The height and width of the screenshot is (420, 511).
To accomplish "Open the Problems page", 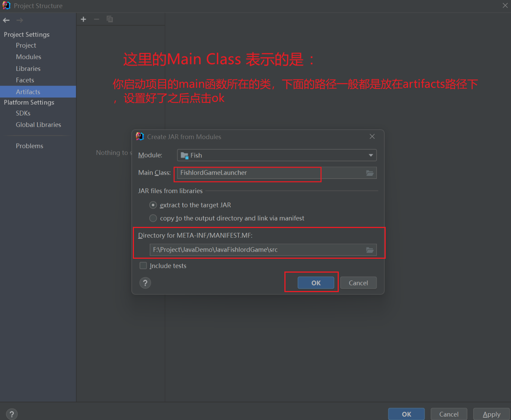I will pyautogui.click(x=29, y=146).
